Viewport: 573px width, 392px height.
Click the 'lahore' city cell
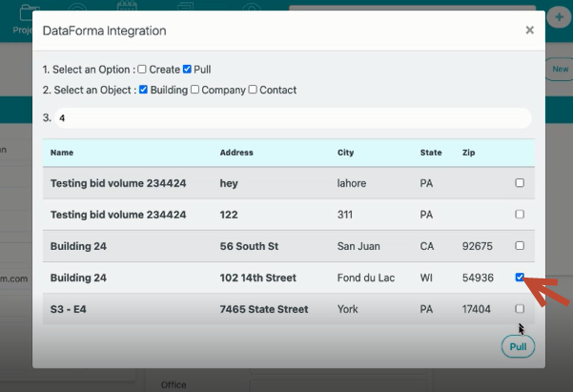[x=352, y=183]
